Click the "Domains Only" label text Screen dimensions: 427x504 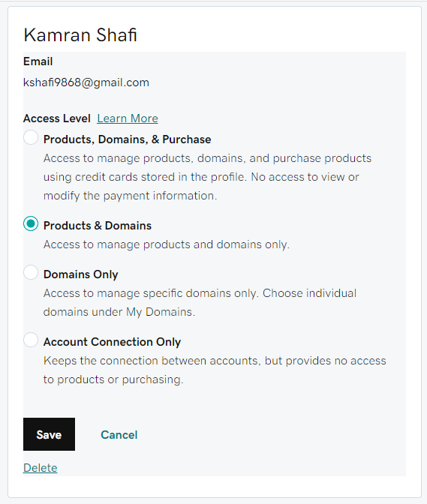point(81,274)
